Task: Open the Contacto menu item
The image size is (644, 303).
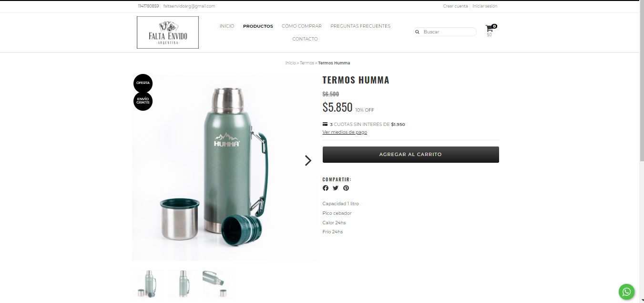Action: click(x=305, y=39)
